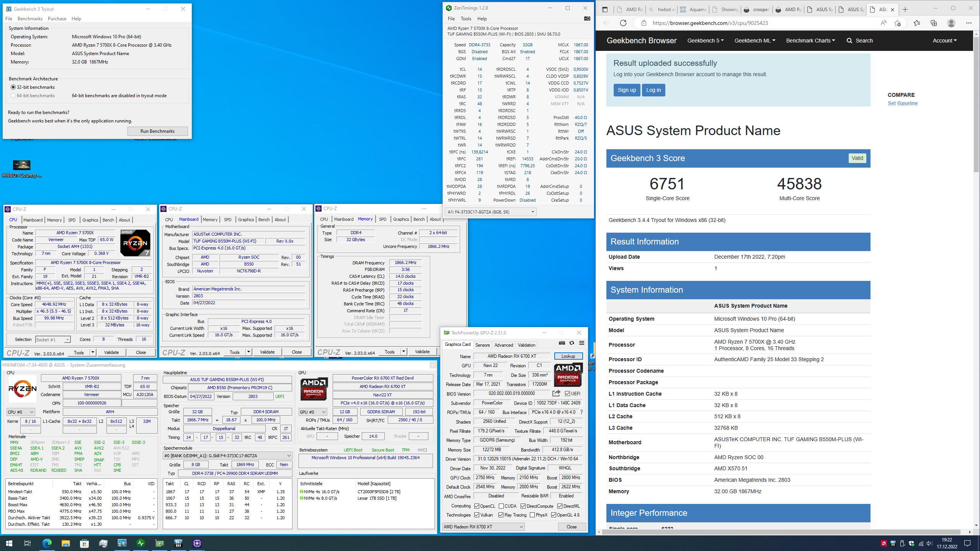Toggle the CUDA checkbox in GPU-Z

click(x=501, y=506)
